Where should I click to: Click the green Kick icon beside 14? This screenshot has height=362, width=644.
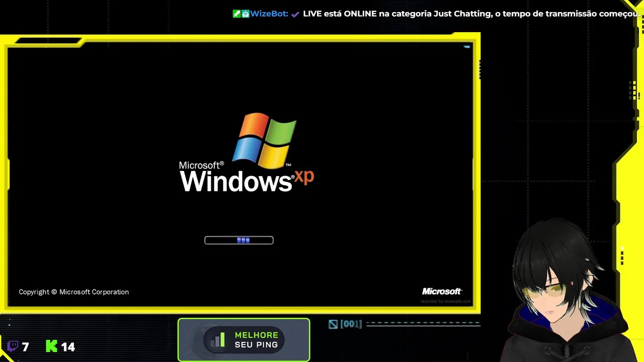[x=51, y=346]
